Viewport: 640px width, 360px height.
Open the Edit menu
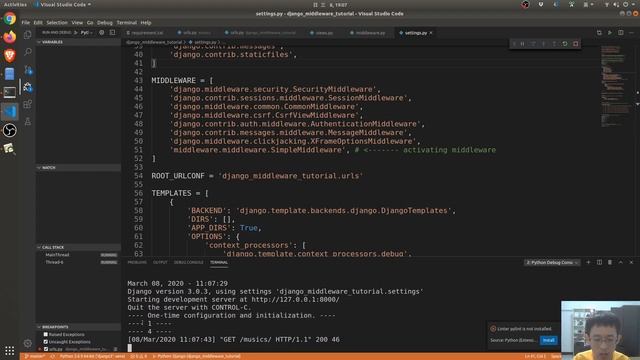pos(38,23)
